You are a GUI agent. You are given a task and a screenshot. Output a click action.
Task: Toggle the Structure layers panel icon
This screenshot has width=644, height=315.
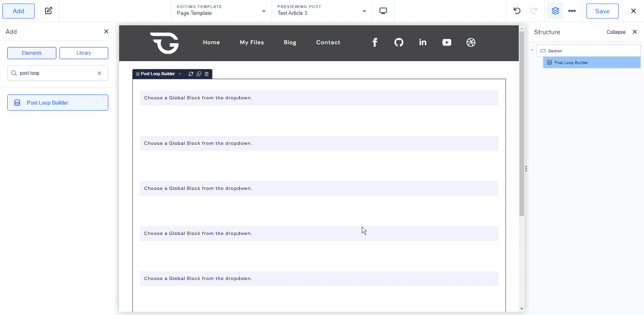(x=555, y=11)
